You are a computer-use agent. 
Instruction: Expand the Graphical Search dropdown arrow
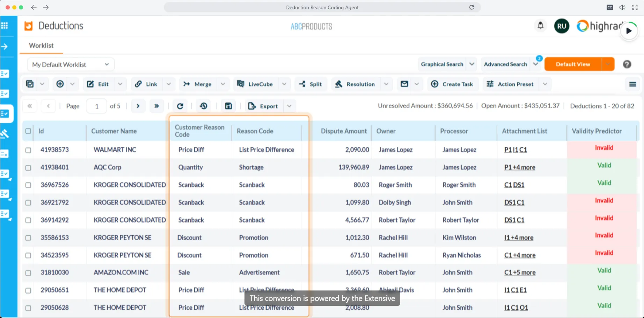[472, 64]
